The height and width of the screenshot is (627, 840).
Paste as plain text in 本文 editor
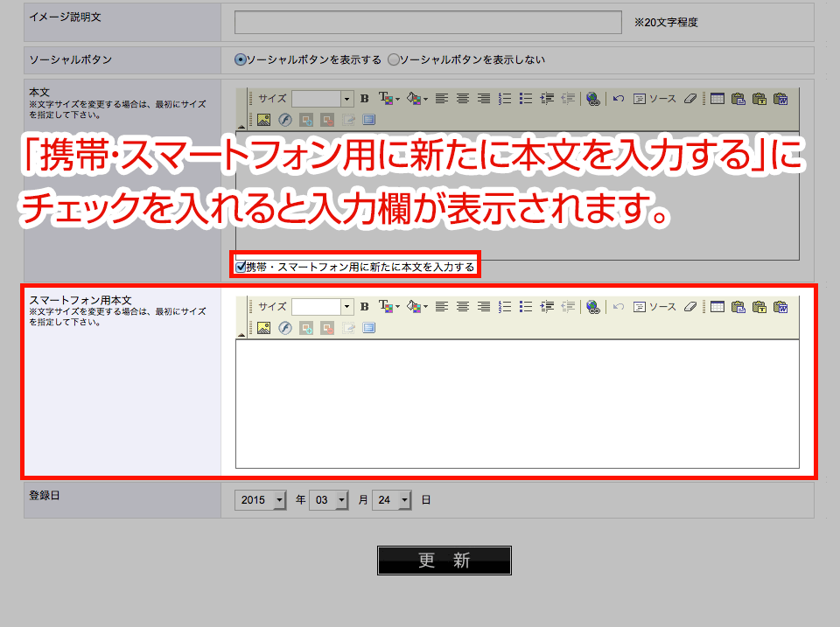[x=759, y=99]
